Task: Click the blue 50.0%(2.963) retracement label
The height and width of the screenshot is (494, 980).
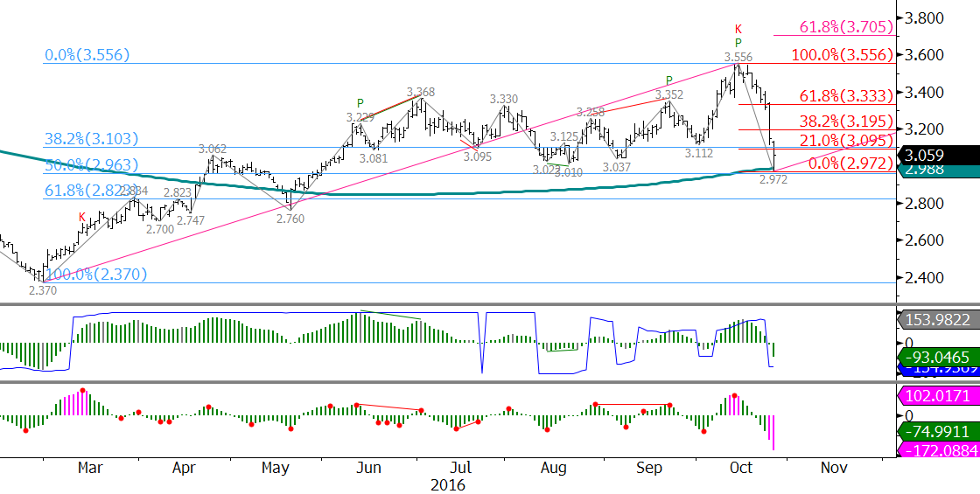Action: pyautogui.click(x=91, y=165)
